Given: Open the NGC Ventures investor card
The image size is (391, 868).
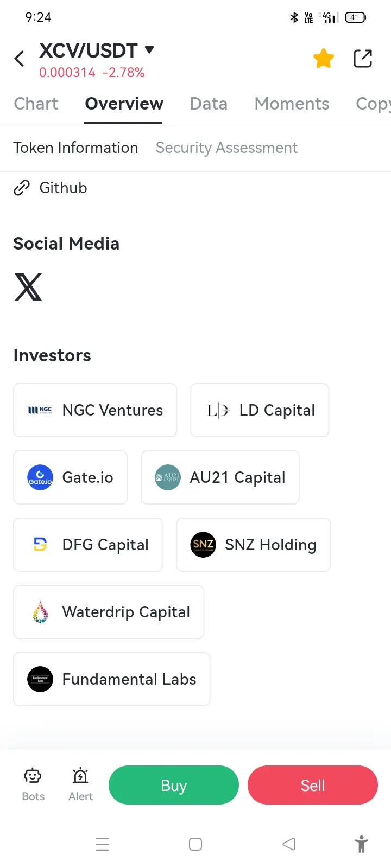Looking at the screenshot, I should coord(95,410).
